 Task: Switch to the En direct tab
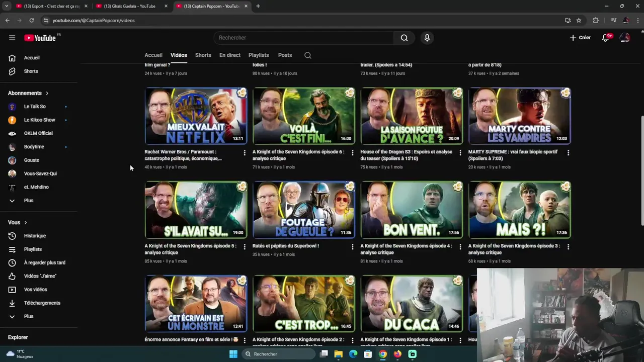tap(230, 55)
